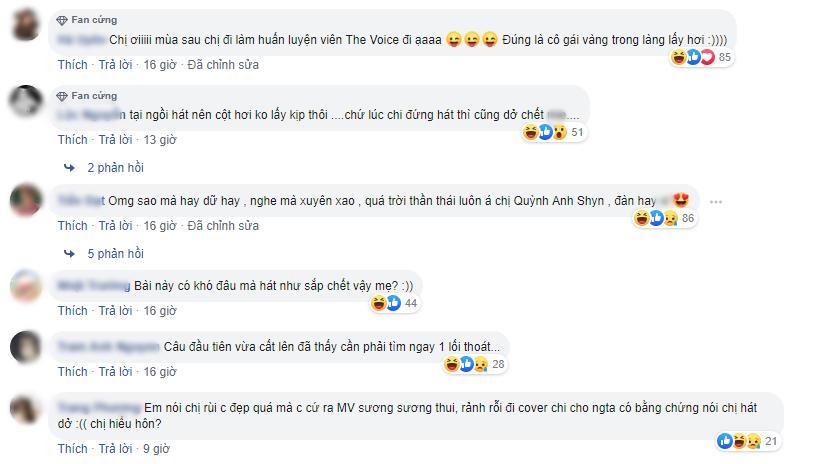The width and height of the screenshot is (817, 464).
Task: Expand the 2 phản hồi replies
Action: coord(115,168)
